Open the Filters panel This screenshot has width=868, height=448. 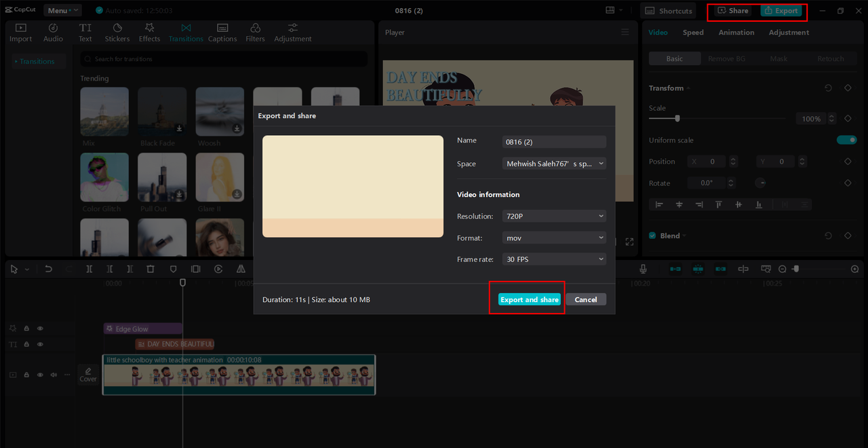point(255,33)
